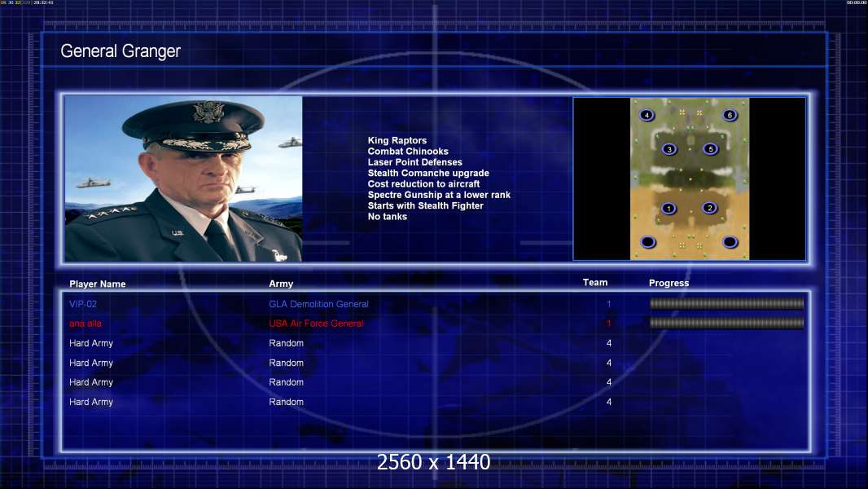The image size is (868, 489).
Task: Click the General Granger title text
Action: coord(121,51)
